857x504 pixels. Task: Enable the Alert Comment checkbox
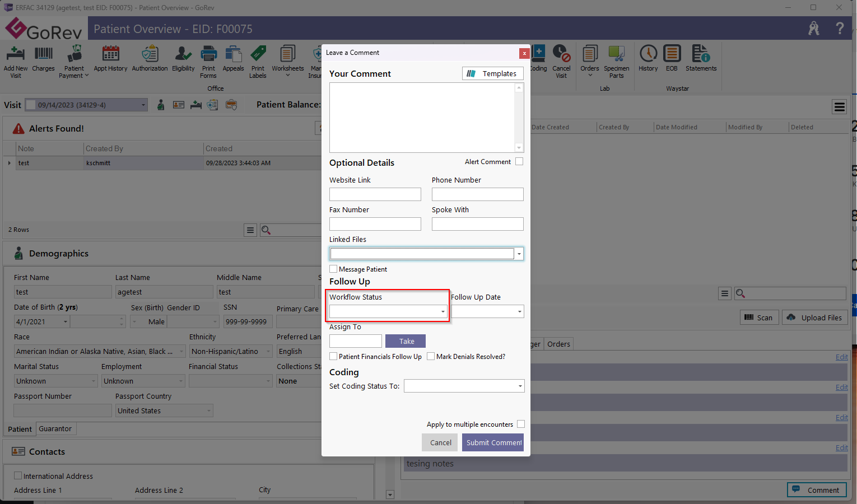point(519,161)
